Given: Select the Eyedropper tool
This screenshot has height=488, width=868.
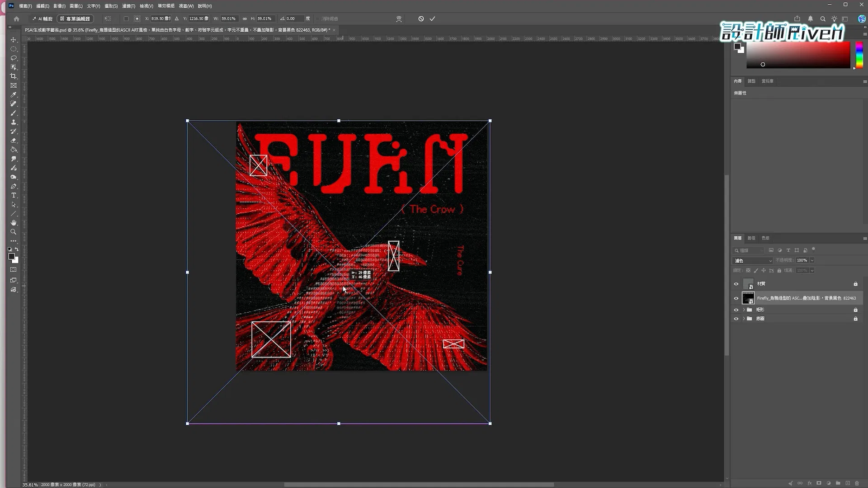Looking at the screenshot, I should (14, 94).
